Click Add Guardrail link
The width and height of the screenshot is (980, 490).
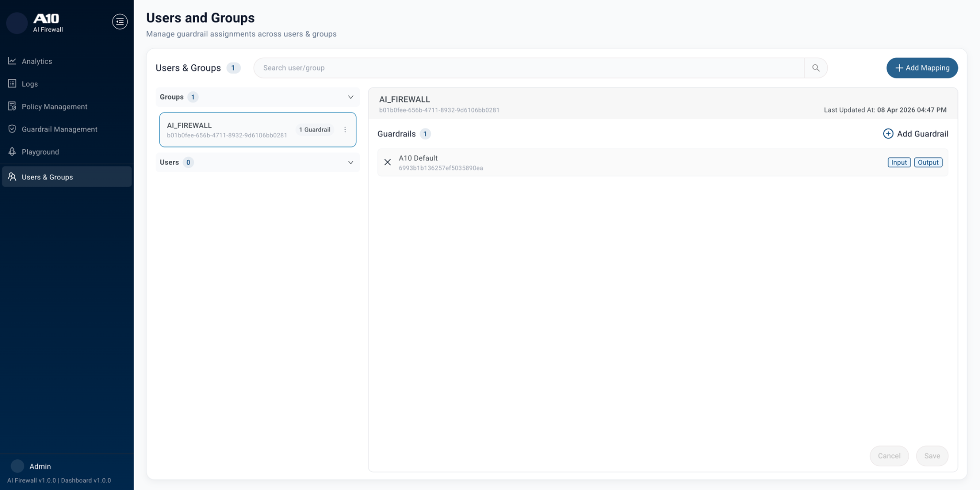pos(915,134)
